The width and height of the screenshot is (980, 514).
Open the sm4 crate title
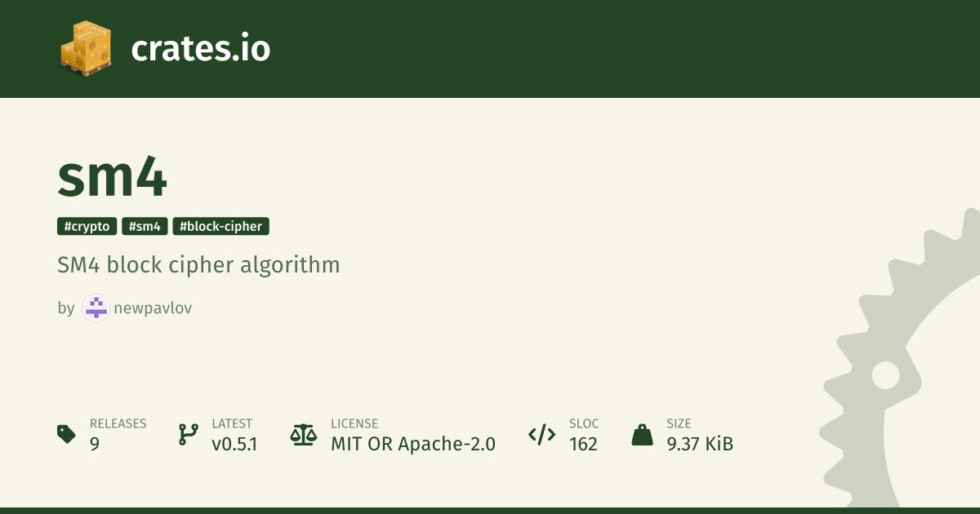(x=113, y=176)
